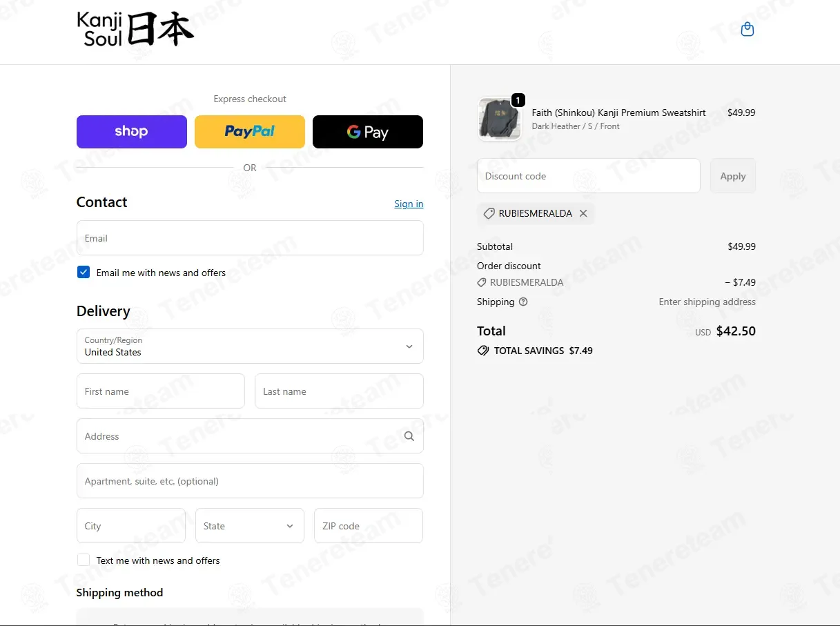
Task: Focus the Apartment, suite, etc. field
Action: coord(250,481)
